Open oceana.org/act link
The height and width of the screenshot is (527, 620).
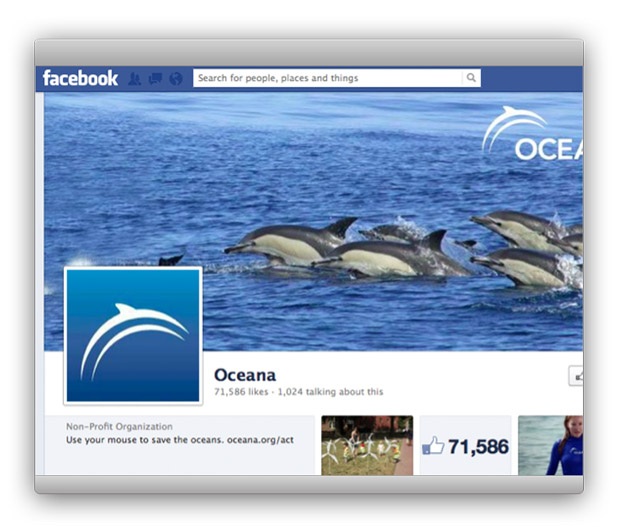click(260, 440)
